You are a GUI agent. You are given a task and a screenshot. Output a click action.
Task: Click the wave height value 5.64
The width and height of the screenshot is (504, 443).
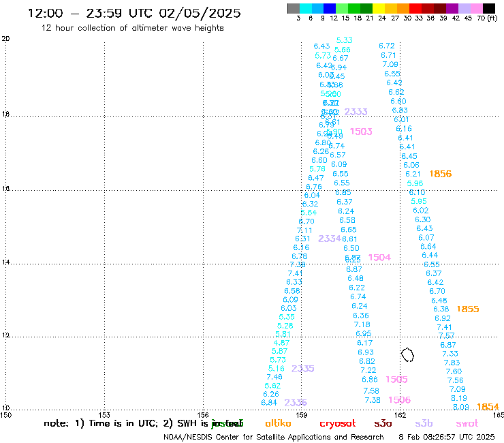pos(309,213)
